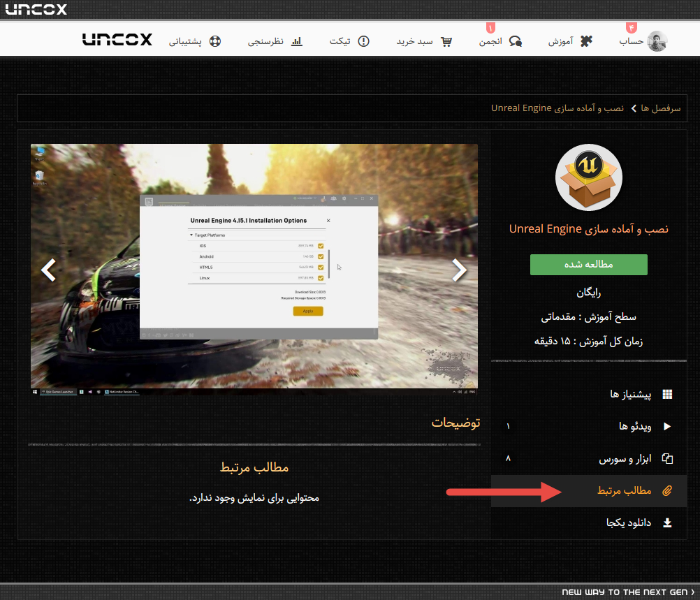Click the دانلود یکجا download icon
The width and height of the screenshot is (700, 600).
click(x=667, y=522)
